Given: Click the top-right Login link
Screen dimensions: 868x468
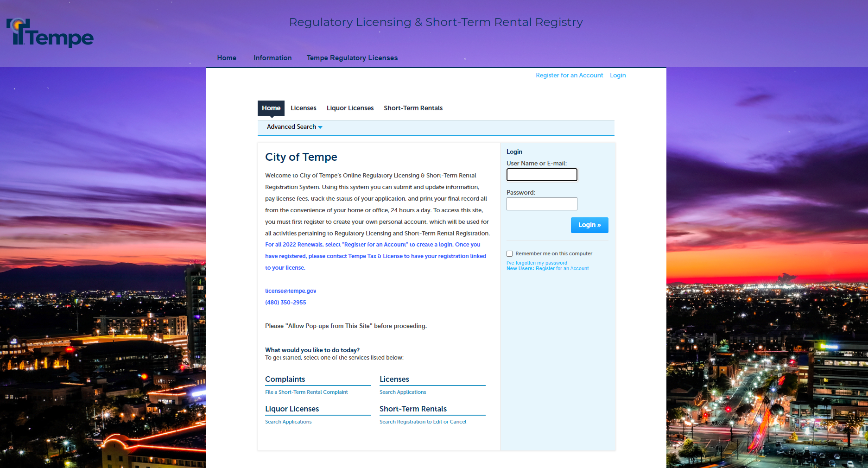Looking at the screenshot, I should (x=618, y=75).
